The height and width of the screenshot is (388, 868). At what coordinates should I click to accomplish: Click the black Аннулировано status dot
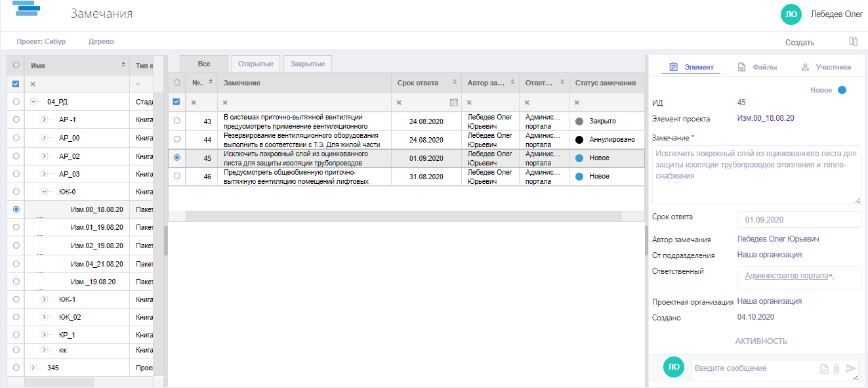coord(579,140)
